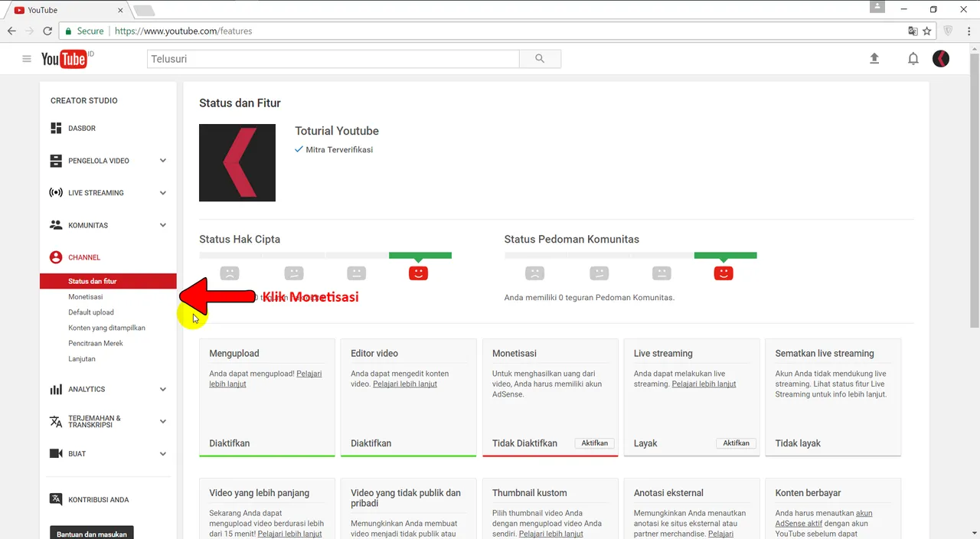Viewport: 980px width, 539px height.
Task: Click the Analytics bar chart icon
Action: pos(56,389)
